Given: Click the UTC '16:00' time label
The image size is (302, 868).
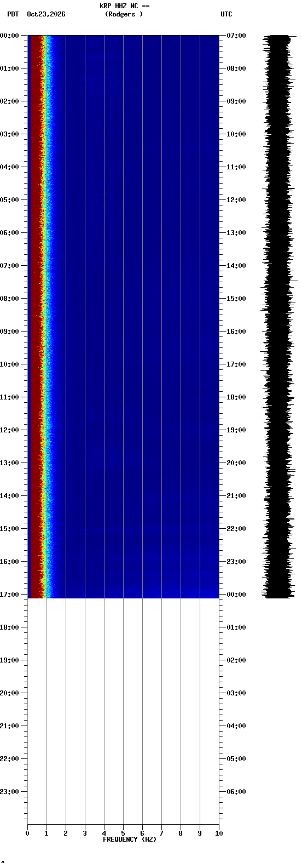Looking at the screenshot, I should coord(236,332).
